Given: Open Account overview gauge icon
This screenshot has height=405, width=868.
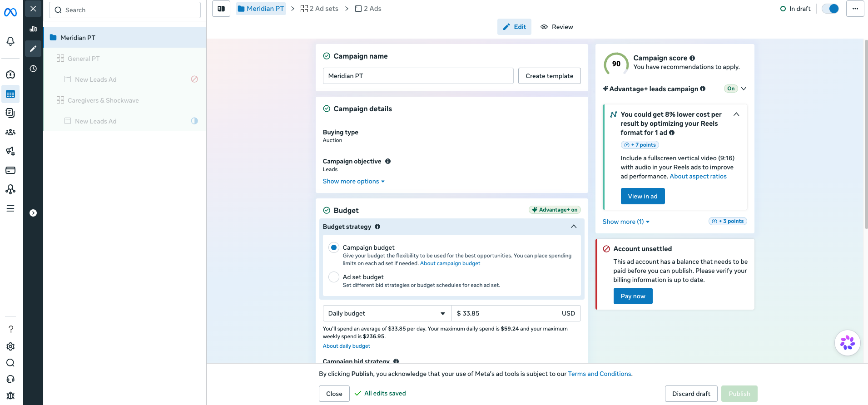Looking at the screenshot, I should point(10,75).
